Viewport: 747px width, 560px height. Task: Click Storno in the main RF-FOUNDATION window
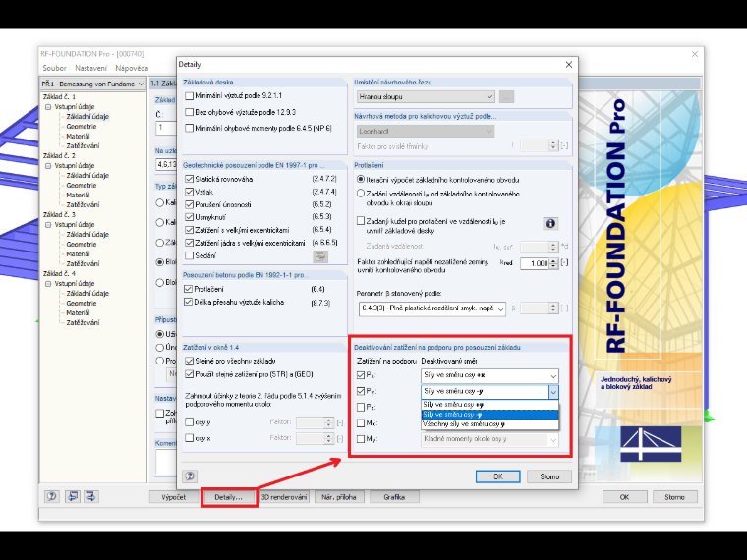click(674, 497)
